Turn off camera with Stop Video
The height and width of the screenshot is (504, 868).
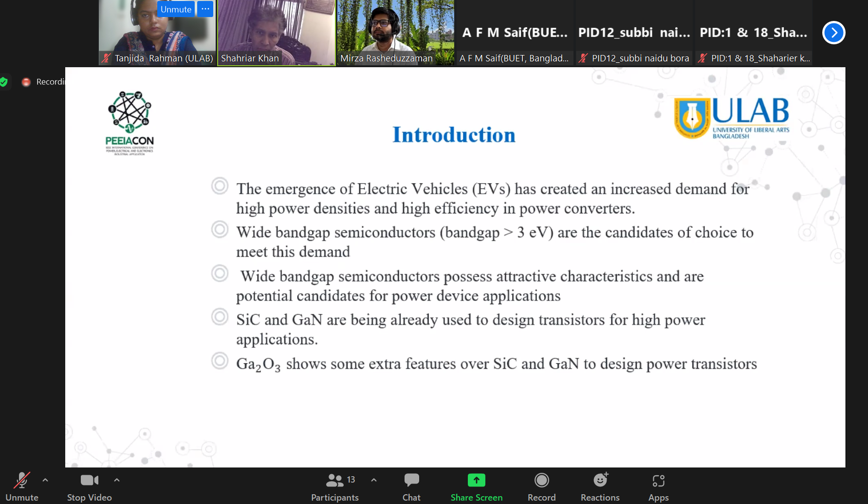(x=89, y=481)
